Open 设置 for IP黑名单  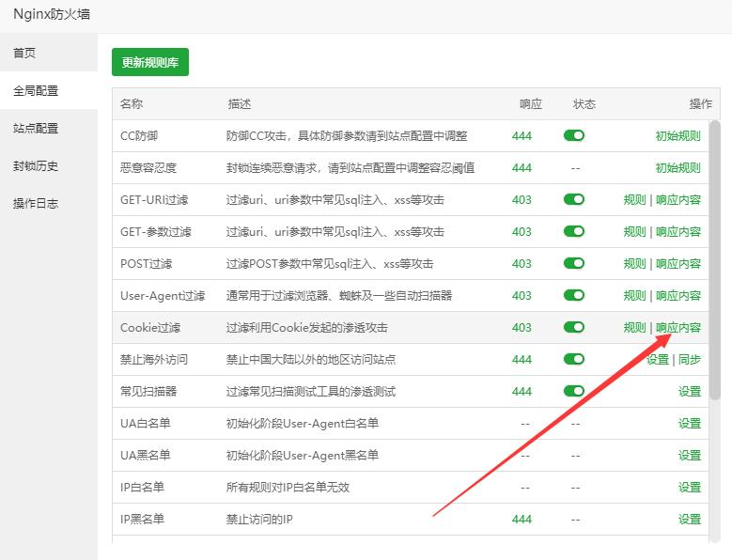(x=690, y=519)
